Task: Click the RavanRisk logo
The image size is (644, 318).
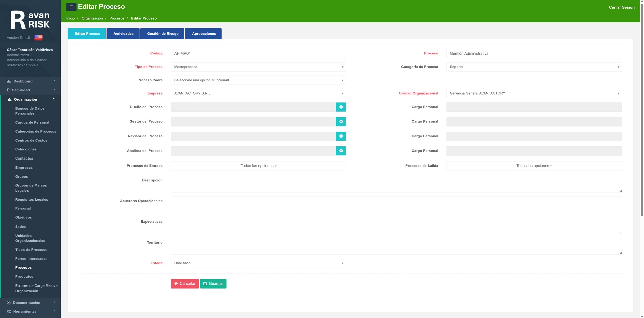Action: pos(30,20)
